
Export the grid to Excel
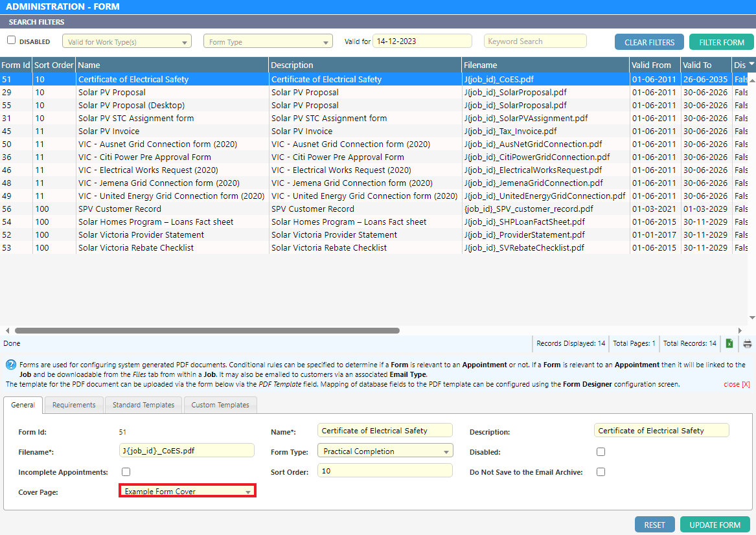click(x=729, y=343)
